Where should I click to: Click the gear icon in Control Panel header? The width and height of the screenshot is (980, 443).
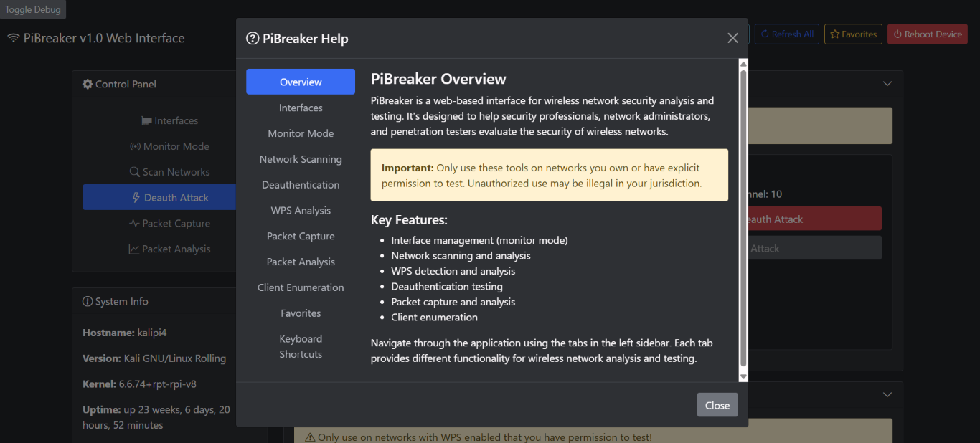(88, 84)
